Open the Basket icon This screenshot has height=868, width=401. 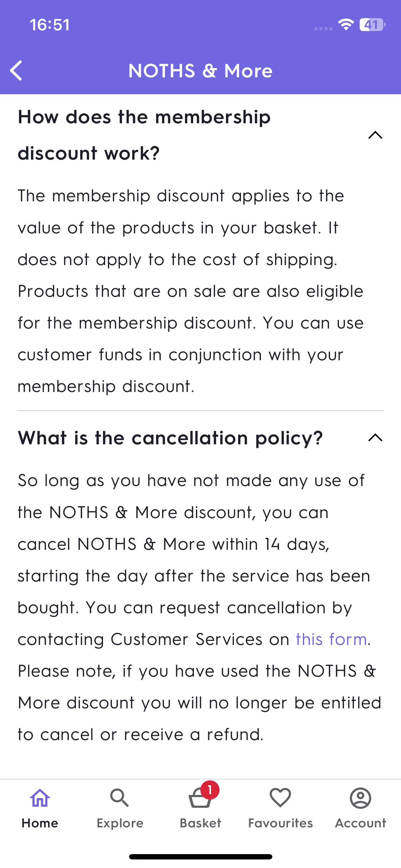[200, 799]
